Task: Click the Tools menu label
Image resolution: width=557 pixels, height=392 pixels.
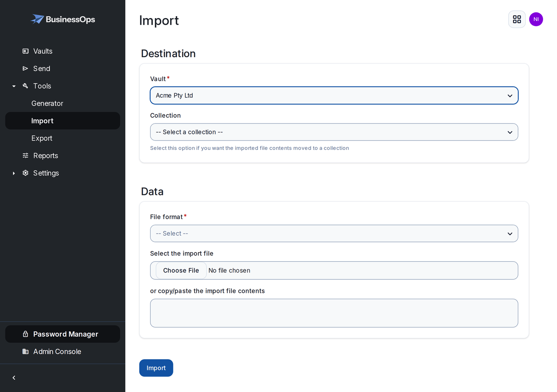Action: tap(42, 86)
